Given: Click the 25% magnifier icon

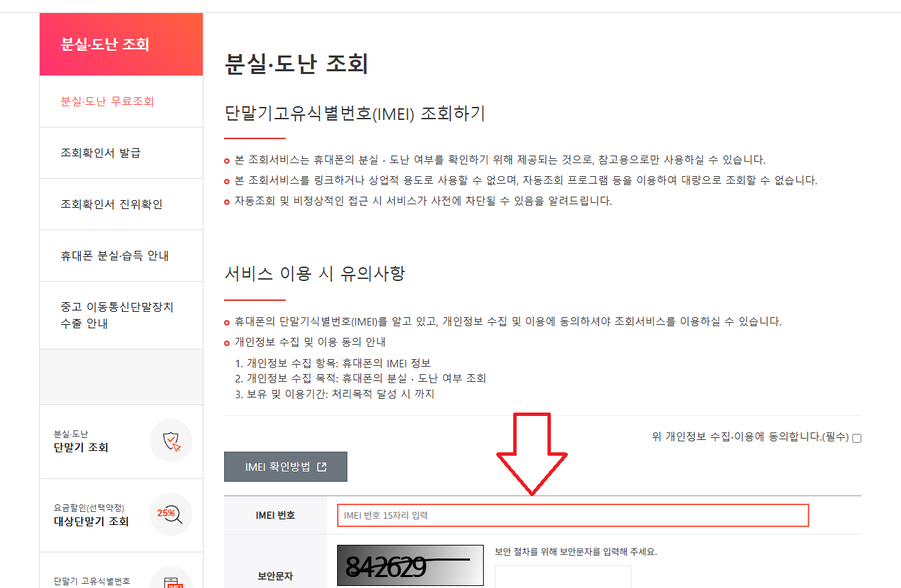Looking at the screenshot, I should point(171,514).
